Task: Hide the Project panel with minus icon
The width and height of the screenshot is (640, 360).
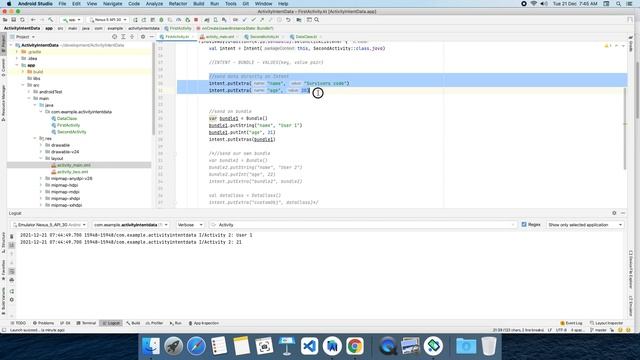Action: tap(151, 37)
